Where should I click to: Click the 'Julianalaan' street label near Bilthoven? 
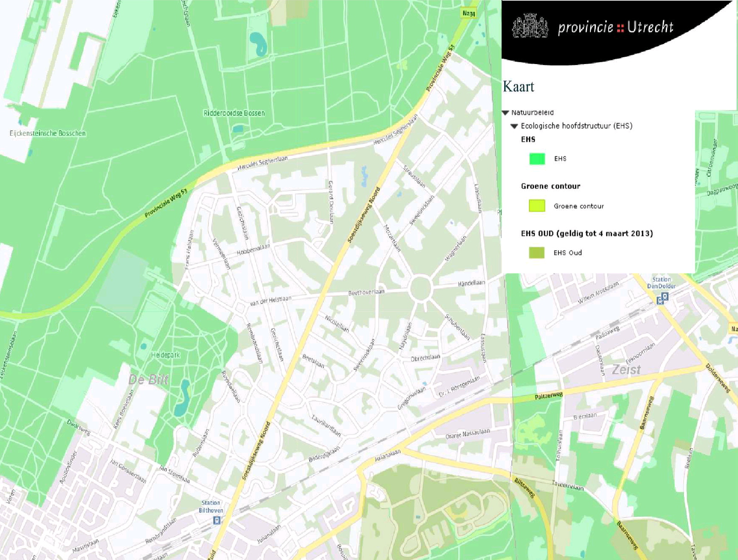(269, 534)
